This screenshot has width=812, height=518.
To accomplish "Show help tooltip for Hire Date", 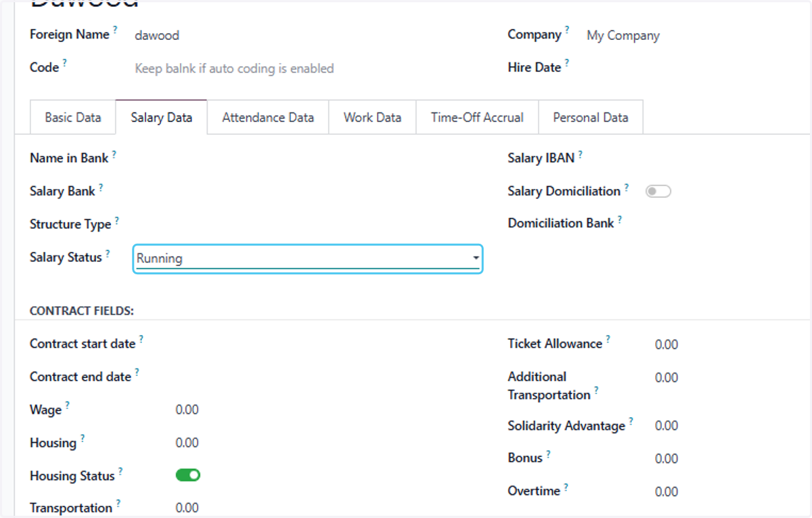I will coord(566,62).
